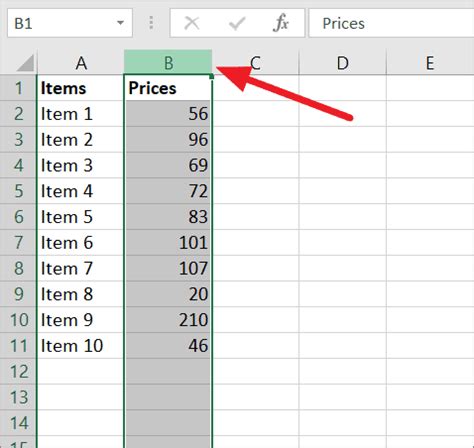
Task: Select price cell with value 46
Action: tap(168, 346)
